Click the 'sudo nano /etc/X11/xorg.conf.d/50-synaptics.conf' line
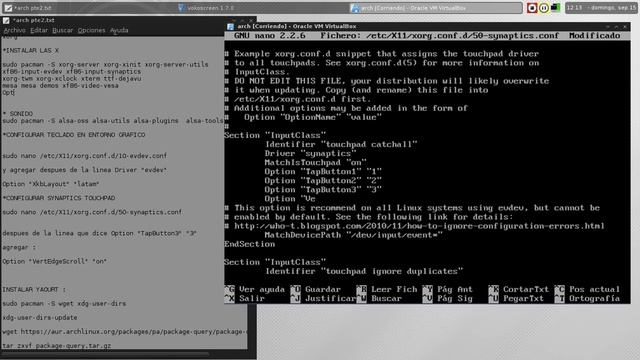The image size is (640, 360). click(92, 212)
